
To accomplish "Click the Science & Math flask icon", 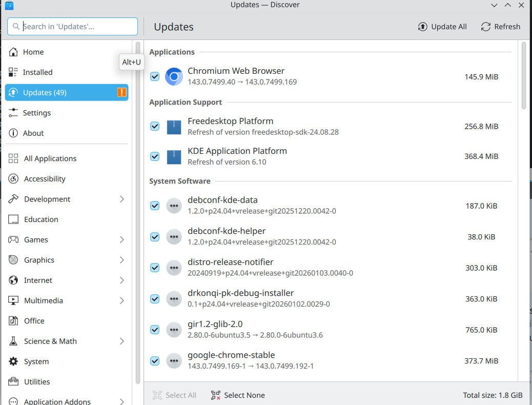I will (x=14, y=341).
